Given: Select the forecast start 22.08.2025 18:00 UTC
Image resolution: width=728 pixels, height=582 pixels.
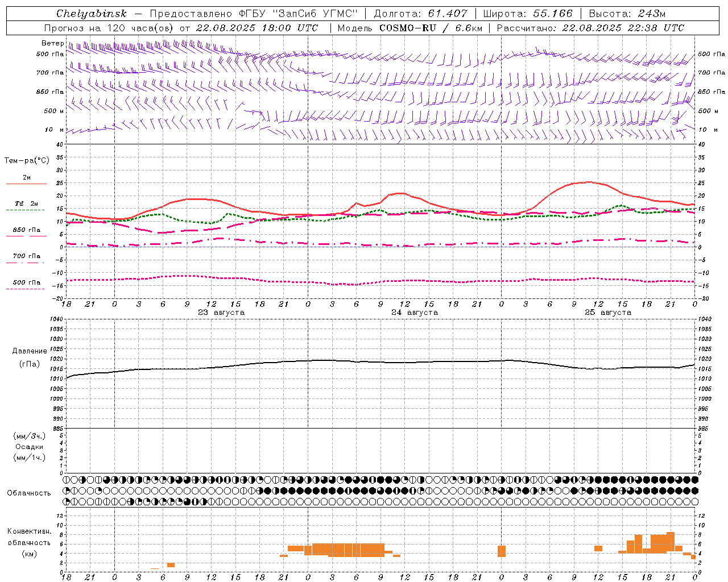Looking at the screenshot, I should coord(257,28).
